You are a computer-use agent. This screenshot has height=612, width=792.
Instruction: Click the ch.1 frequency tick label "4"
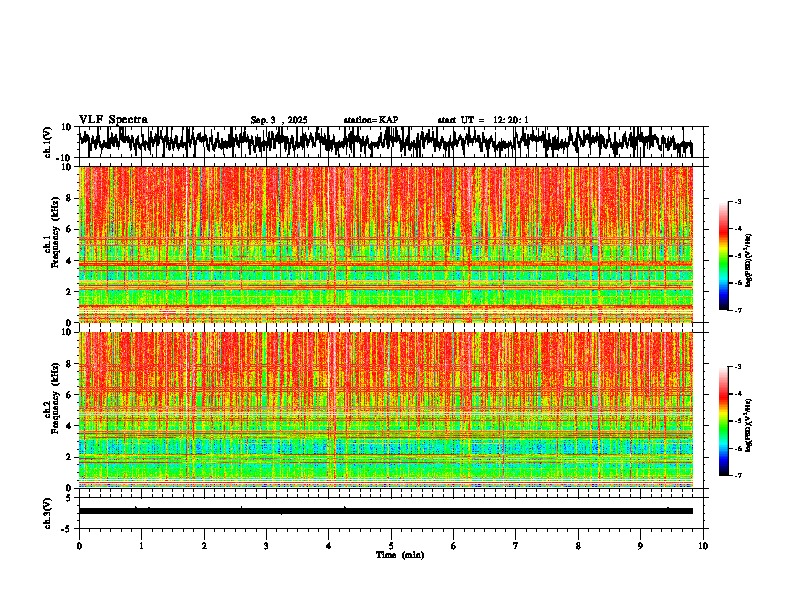69,261
